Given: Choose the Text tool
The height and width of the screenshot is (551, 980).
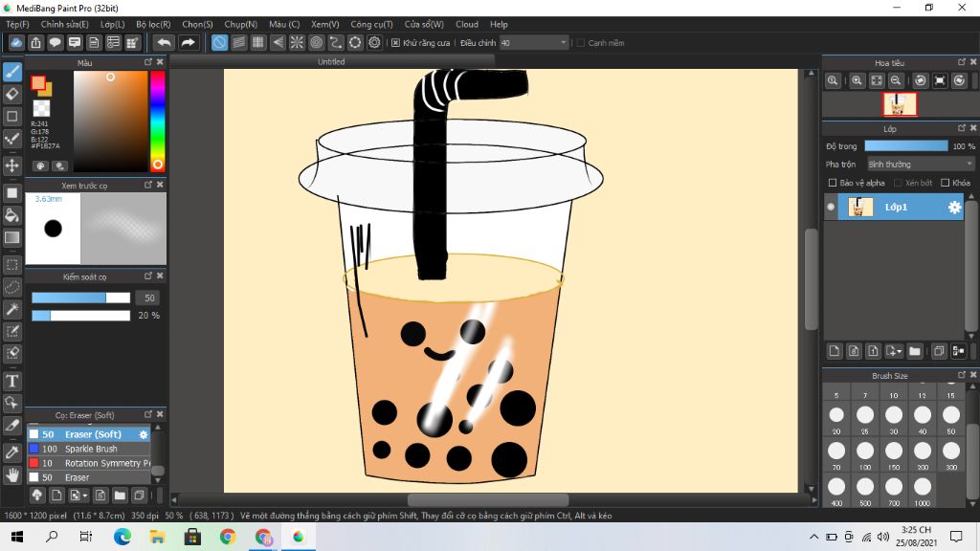Looking at the screenshot, I should [x=12, y=382].
